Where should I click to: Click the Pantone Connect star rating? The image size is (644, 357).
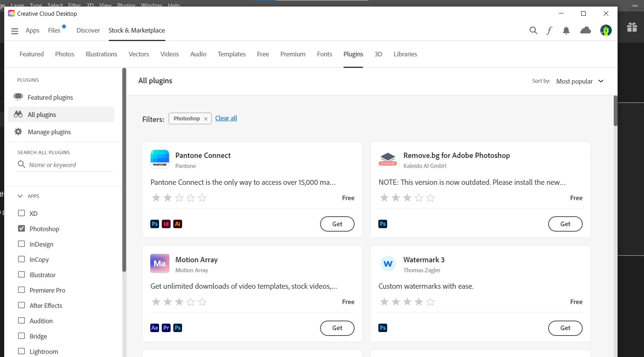click(179, 198)
